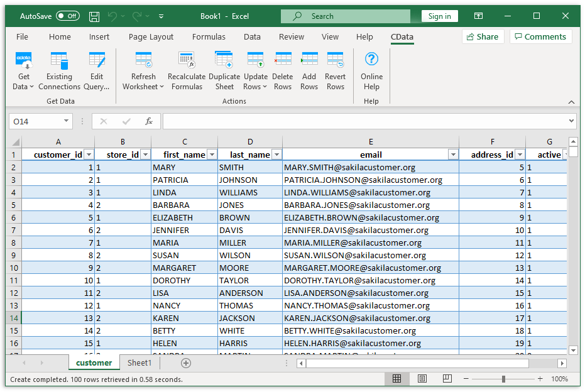Revert rows to original values

[x=335, y=69]
